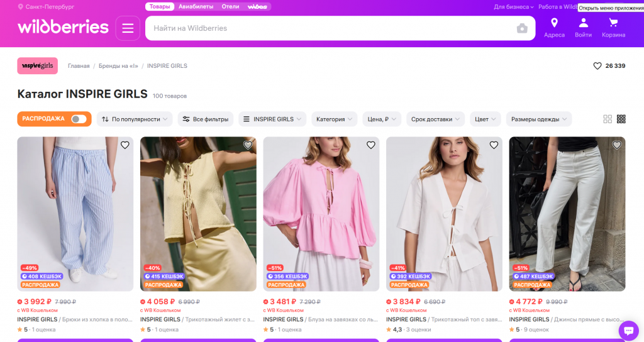Click the 408 КЕШБЭК badge
Image resolution: width=644 pixels, height=342 pixels.
(x=42, y=277)
